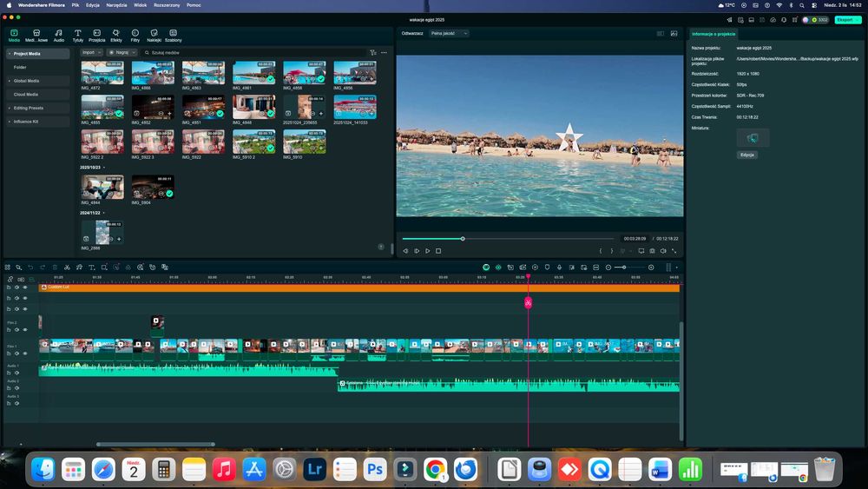Open the Szablony templates tab
The height and width of the screenshot is (489, 868).
(x=174, y=36)
